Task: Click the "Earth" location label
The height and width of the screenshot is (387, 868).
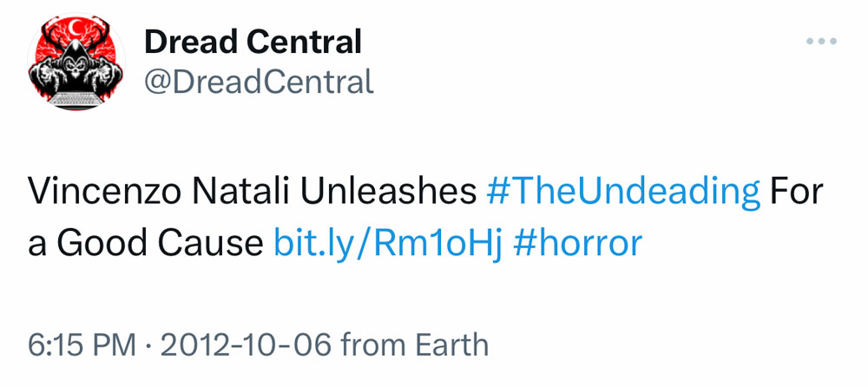Action: coord(450,345)
